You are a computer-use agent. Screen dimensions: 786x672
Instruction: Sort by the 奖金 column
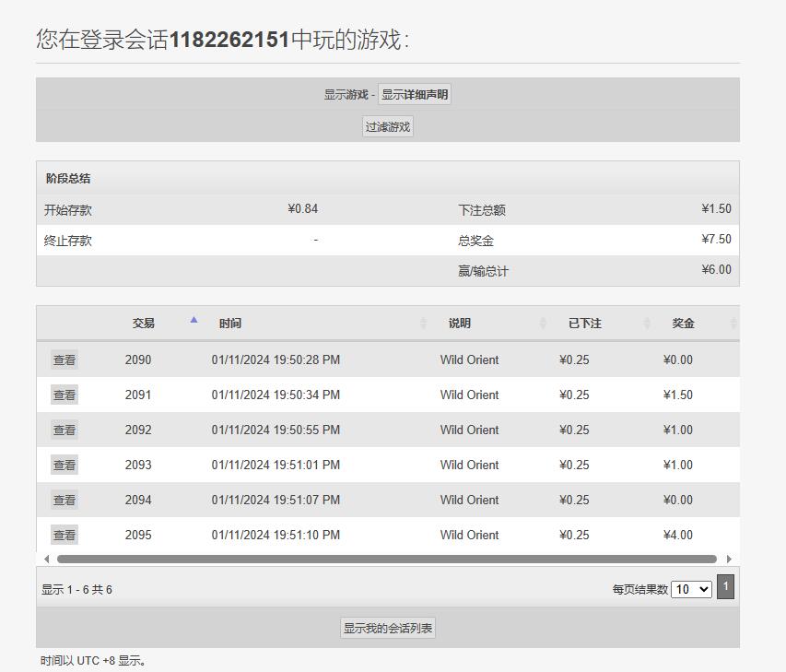[x=683, y=324]
